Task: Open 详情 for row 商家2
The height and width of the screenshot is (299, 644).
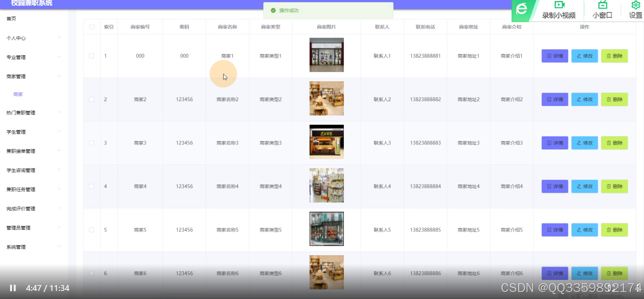Action: click(555, 99)
